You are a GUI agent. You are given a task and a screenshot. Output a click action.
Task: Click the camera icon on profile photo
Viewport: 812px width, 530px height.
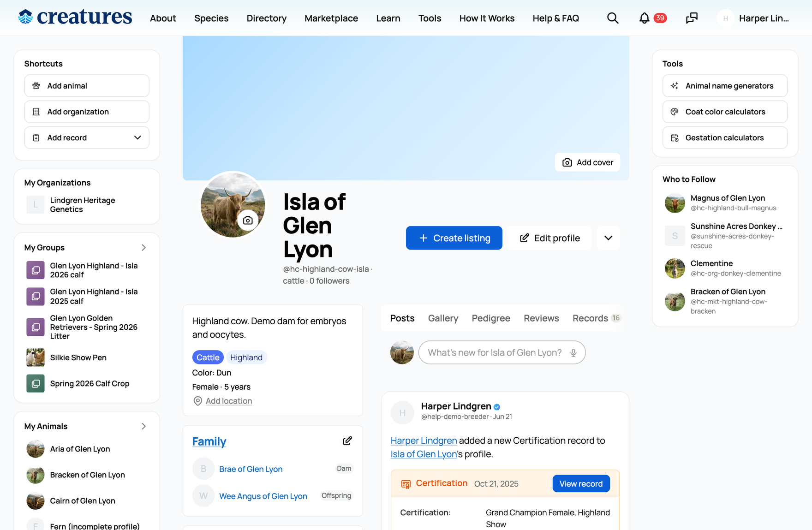coord(248,220)
